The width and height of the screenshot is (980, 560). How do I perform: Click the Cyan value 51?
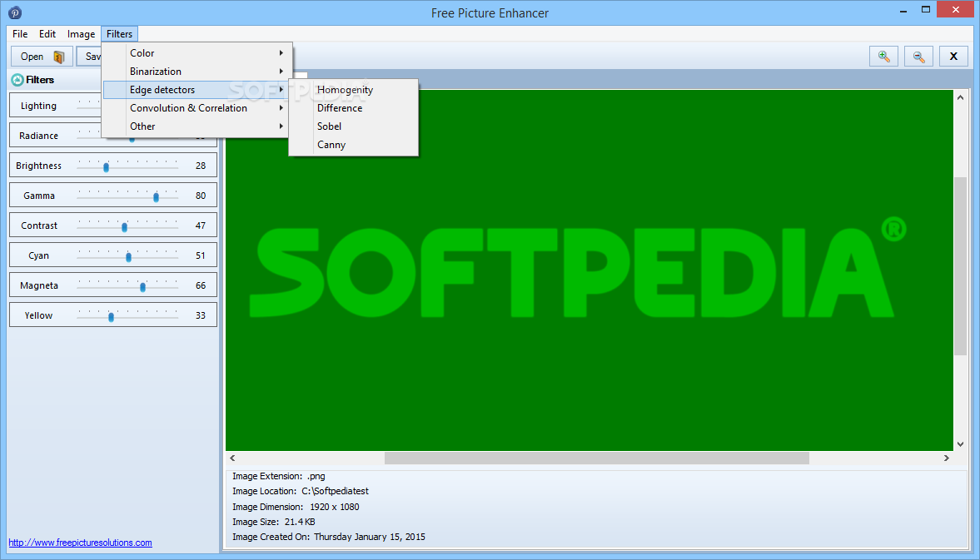pyautogui.click(x=201, y=255)
